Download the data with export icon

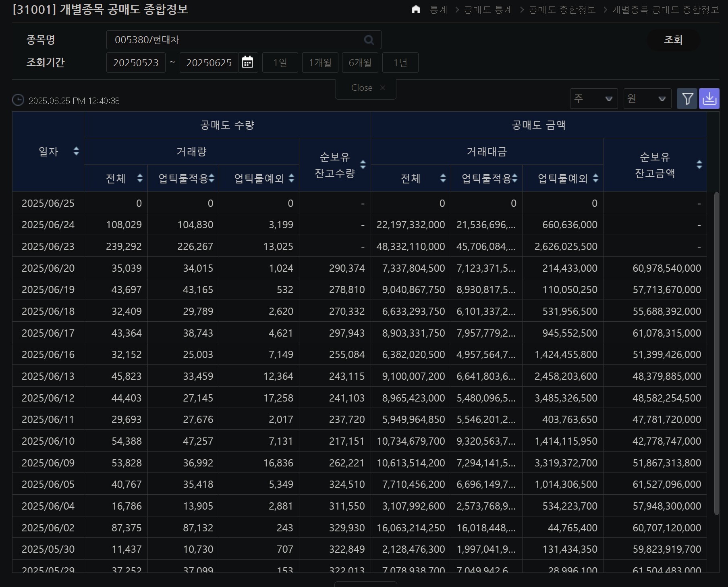709,99
